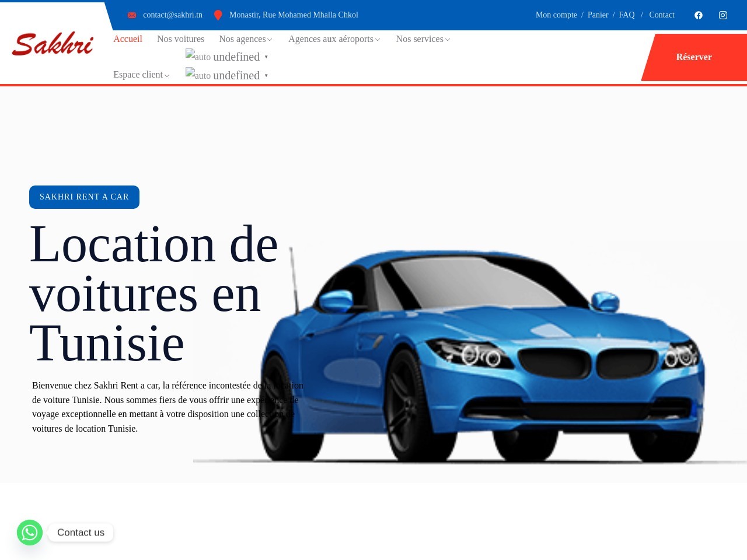
Task: Click the contact@sakhri.tn email address
Action: coord(173,15)
